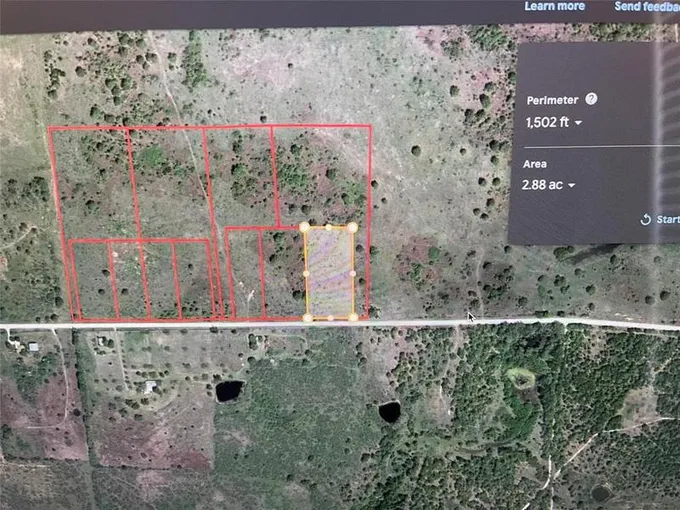Click the Start over reset icon
This screenshot has height=510, width=680.
click(645, 219)
